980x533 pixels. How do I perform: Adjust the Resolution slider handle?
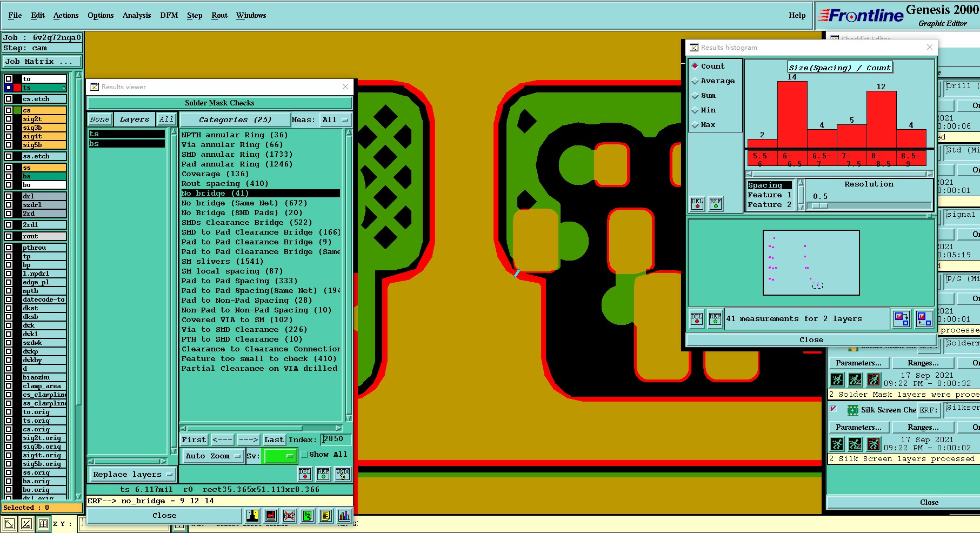[820, 205]
